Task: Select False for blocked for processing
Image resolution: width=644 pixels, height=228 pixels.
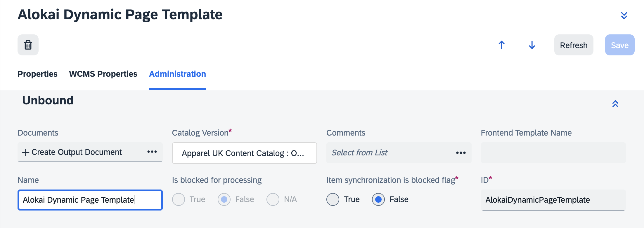Action: [224, 200]
